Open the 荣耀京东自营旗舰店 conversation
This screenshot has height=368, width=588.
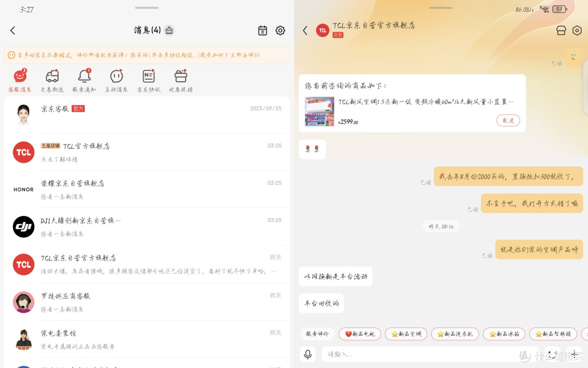point(147,189)
